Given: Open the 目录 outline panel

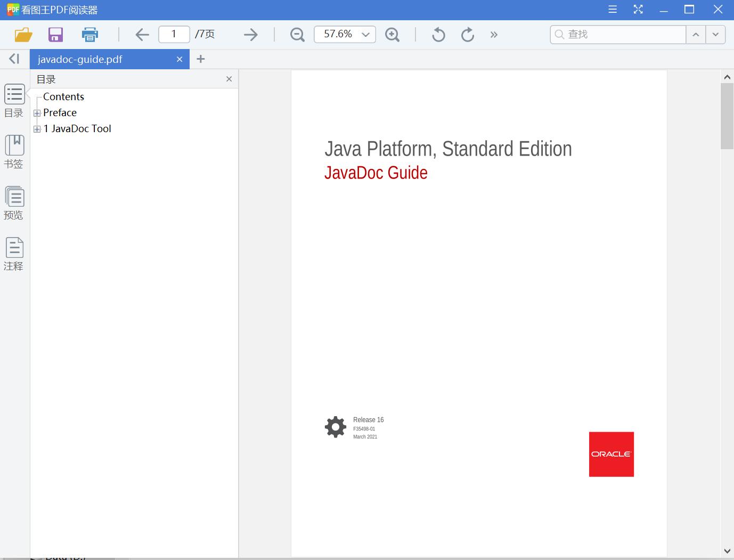Looking at the screenshot, I should pyautogui.click(x=14, y=101).
